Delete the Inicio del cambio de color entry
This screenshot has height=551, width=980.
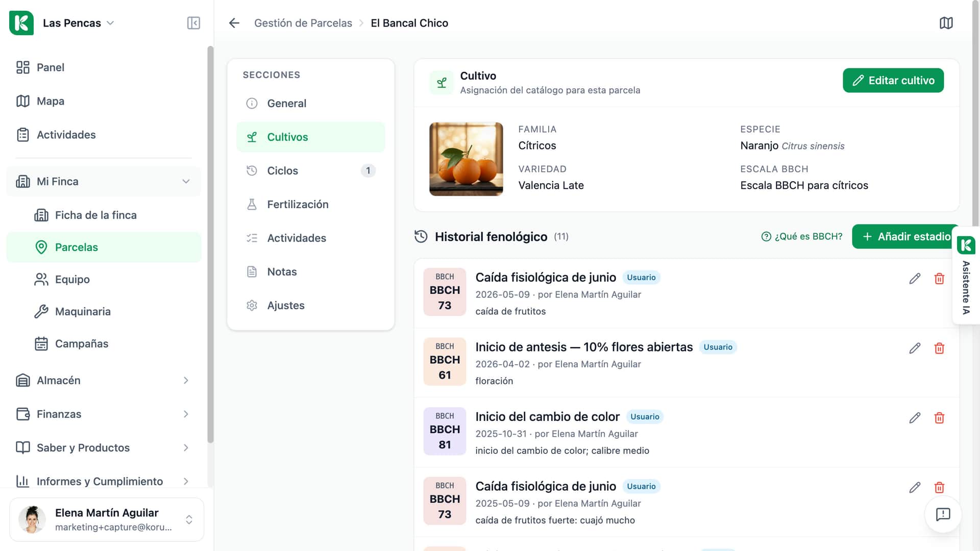pyautogui.click(x=939, y=418)
